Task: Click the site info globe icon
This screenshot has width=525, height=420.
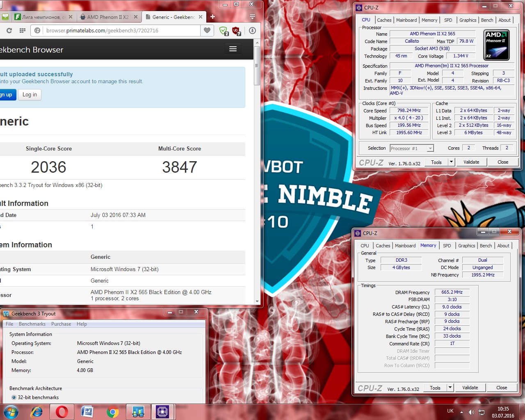Action: pos(37,30)
